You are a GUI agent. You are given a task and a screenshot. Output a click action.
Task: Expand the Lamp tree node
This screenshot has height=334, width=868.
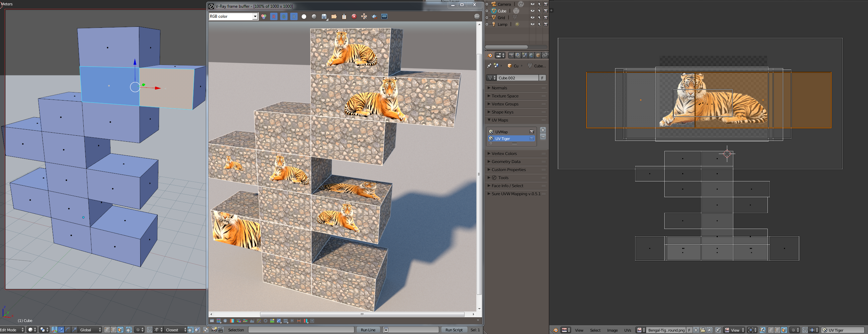click(487, 24)
